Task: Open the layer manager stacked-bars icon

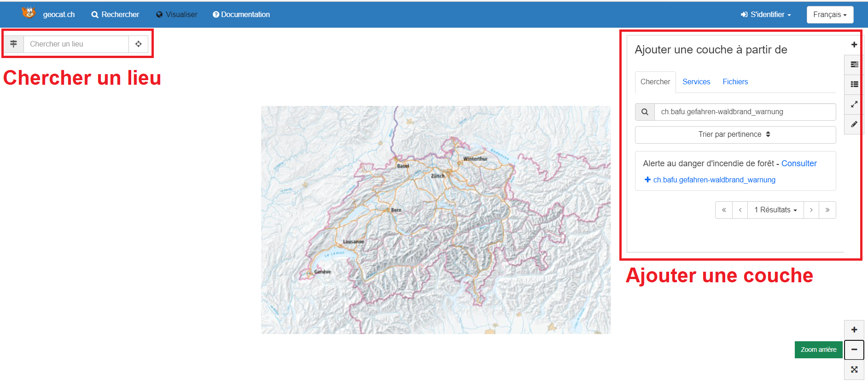Action: point(854,64)
